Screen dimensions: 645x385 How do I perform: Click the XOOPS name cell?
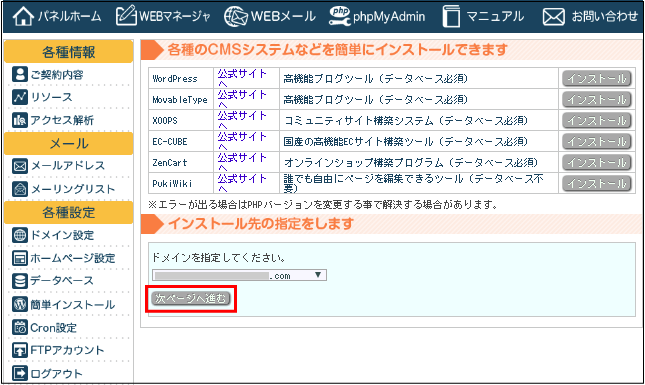coord(181,120)
